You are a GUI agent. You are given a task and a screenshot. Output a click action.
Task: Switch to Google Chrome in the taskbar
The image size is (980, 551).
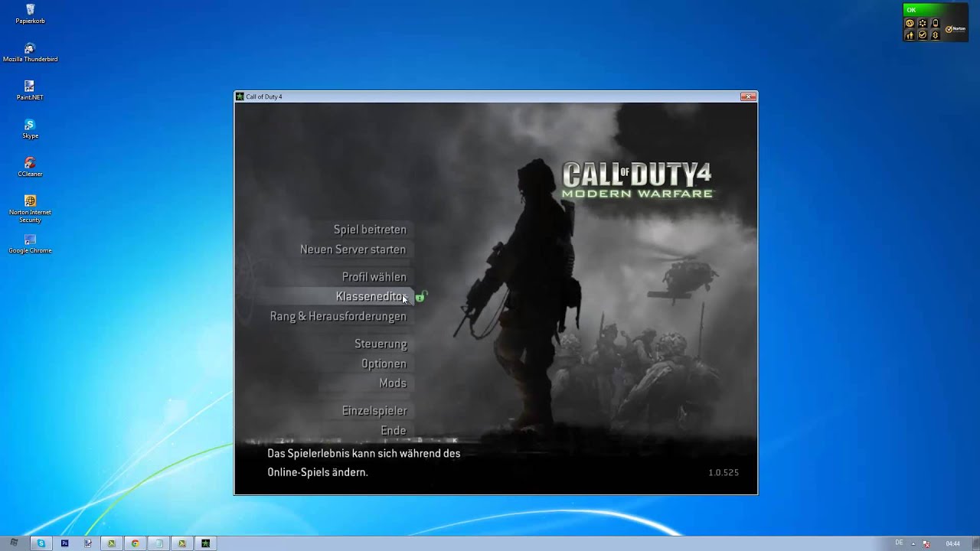[x=135, y=543]
